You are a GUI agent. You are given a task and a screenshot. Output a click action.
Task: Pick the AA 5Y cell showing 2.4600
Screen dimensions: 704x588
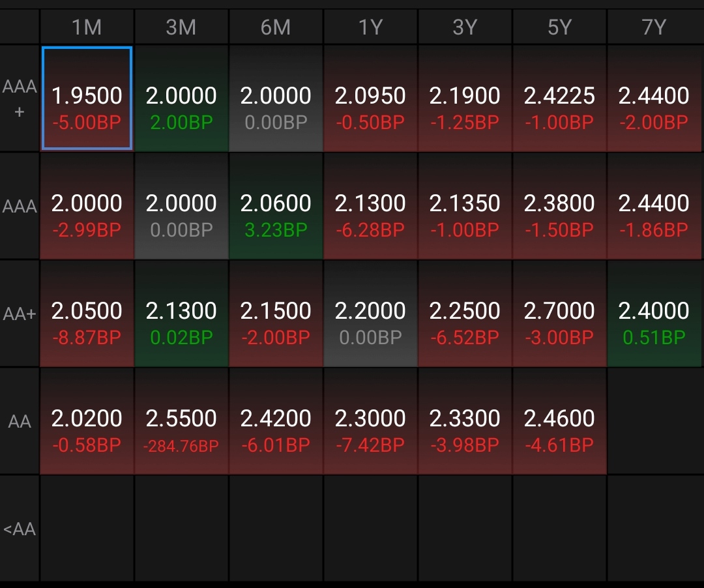pyautogui.click(x=559, y=421)
